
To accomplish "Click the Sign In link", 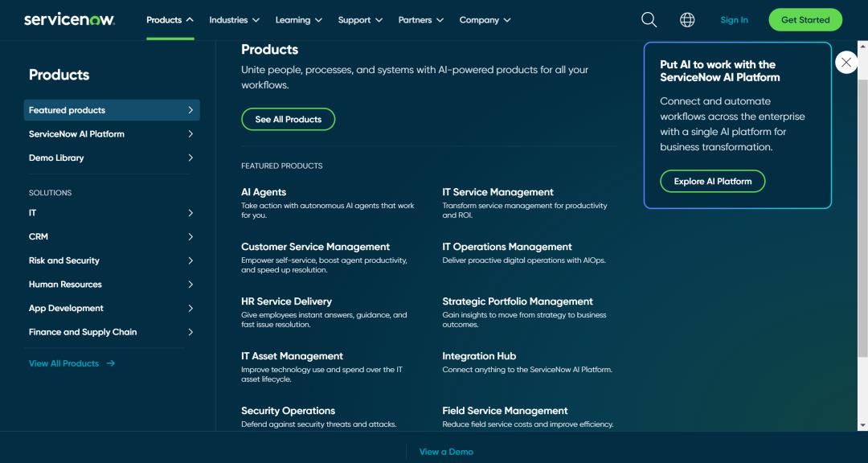I will tap(734, 20).
